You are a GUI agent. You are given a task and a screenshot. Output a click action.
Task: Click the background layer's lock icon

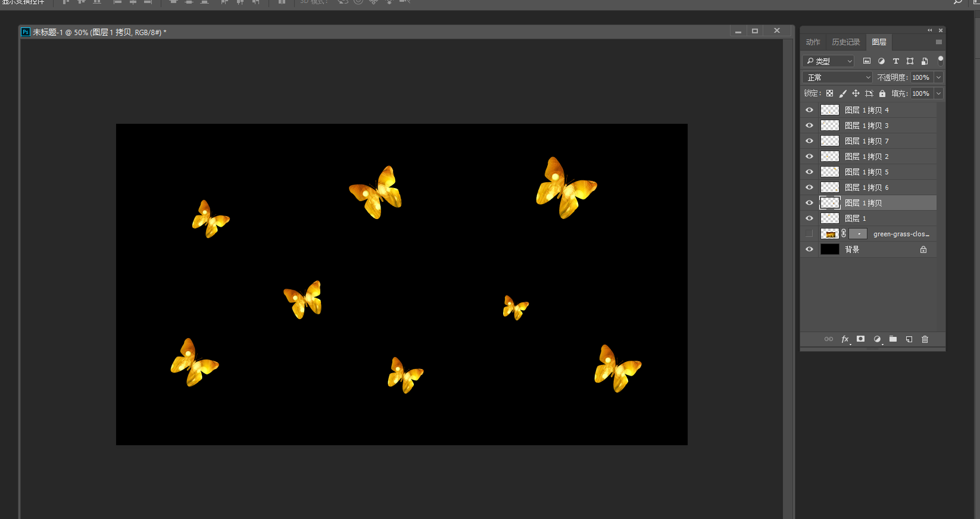pos(923,249)
